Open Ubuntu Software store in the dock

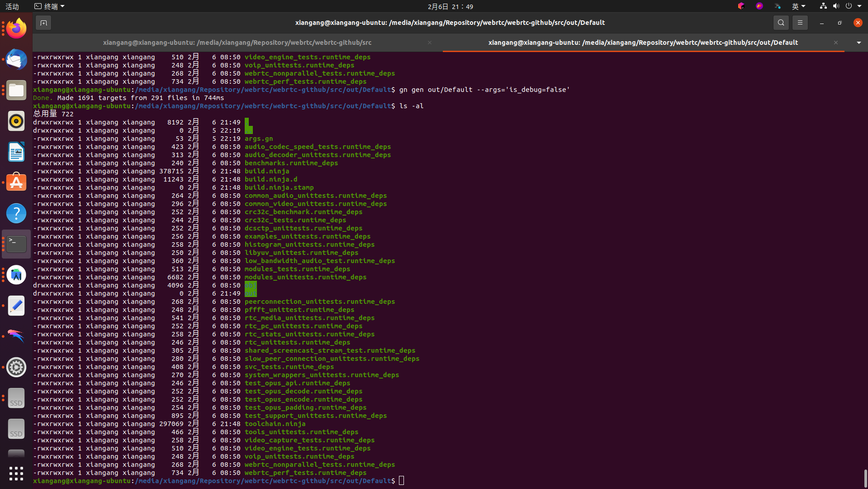(16, 182)
